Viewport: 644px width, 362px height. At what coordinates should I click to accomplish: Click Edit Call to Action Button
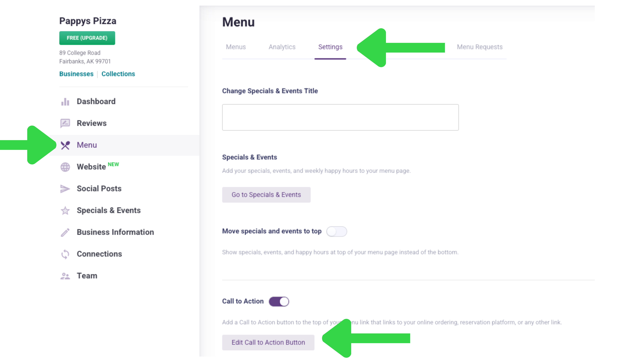[268, 342]
